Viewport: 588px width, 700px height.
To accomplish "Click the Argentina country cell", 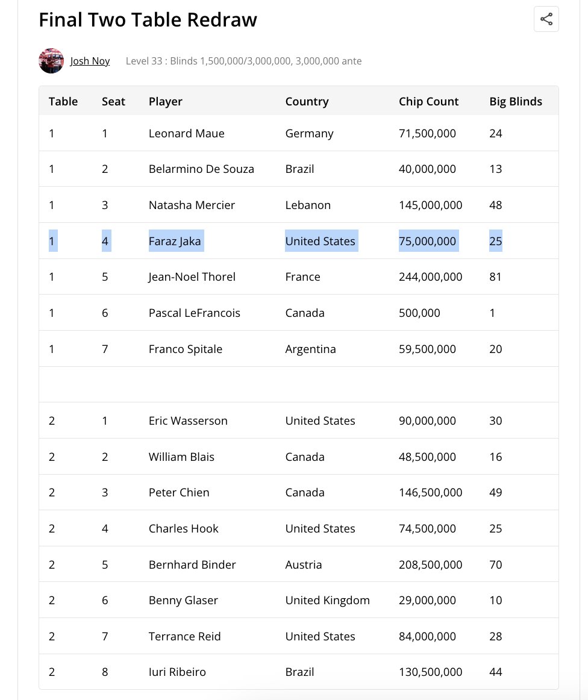I will 310,349.
